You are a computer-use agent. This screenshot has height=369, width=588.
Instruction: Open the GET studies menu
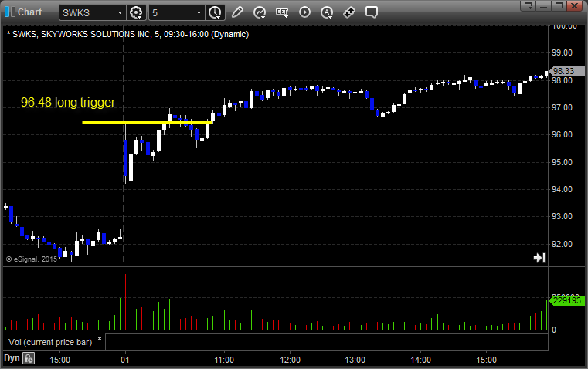pyautogui.click(x=282, y=12)
